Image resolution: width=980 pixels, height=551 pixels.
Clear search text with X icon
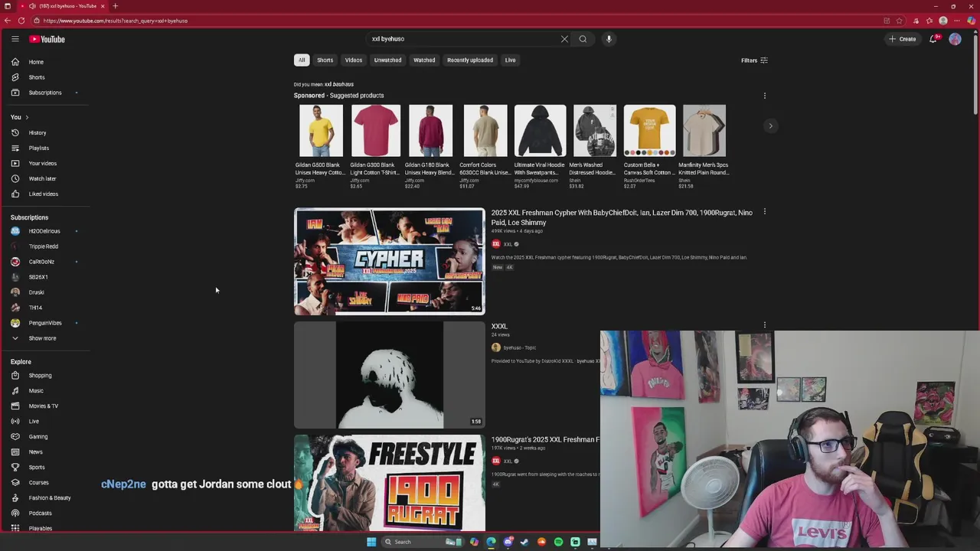pos(565,39)
